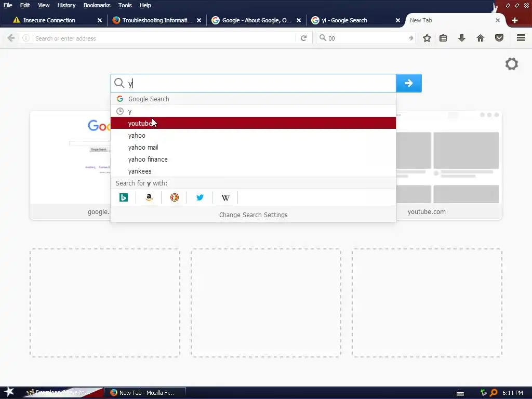Go to the Home page icon
532x399 pixels.
[x=481, y=38]
